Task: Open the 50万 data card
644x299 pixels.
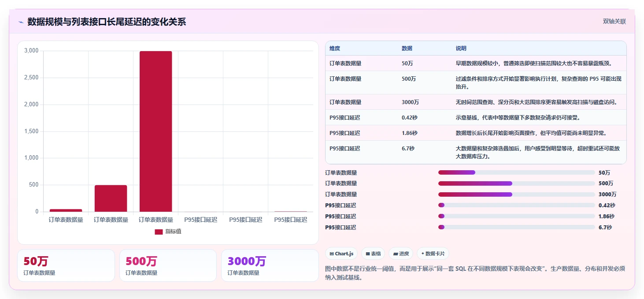Action: 66,265
